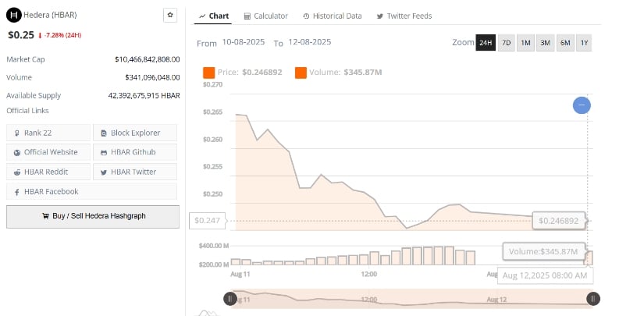Click the rightmost volume bar in chart
Screen dimensions: 644x316
pos(589,257)
